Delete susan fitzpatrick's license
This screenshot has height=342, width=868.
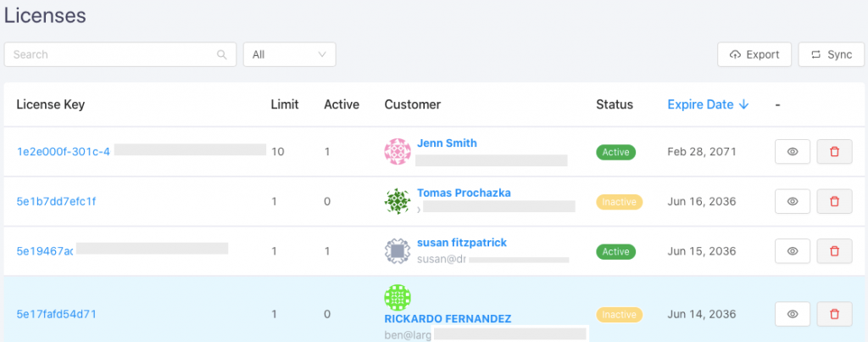tap(834, 251)
